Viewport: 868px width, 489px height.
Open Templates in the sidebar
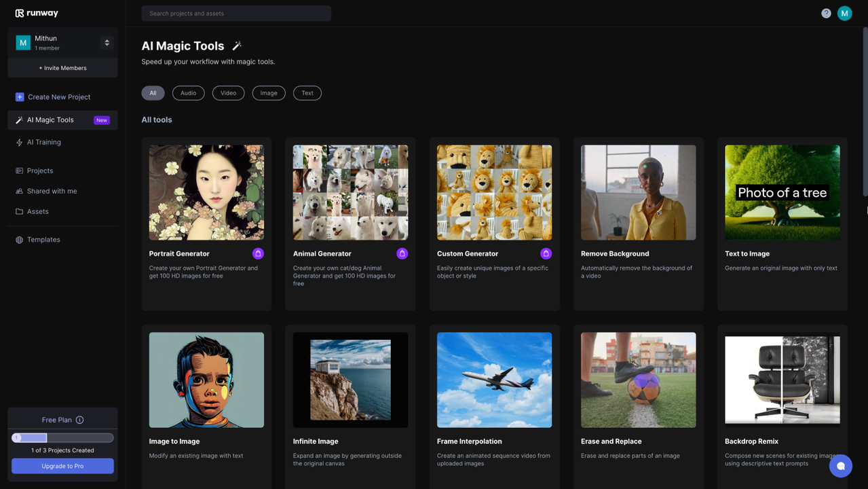tap(43, 240)
